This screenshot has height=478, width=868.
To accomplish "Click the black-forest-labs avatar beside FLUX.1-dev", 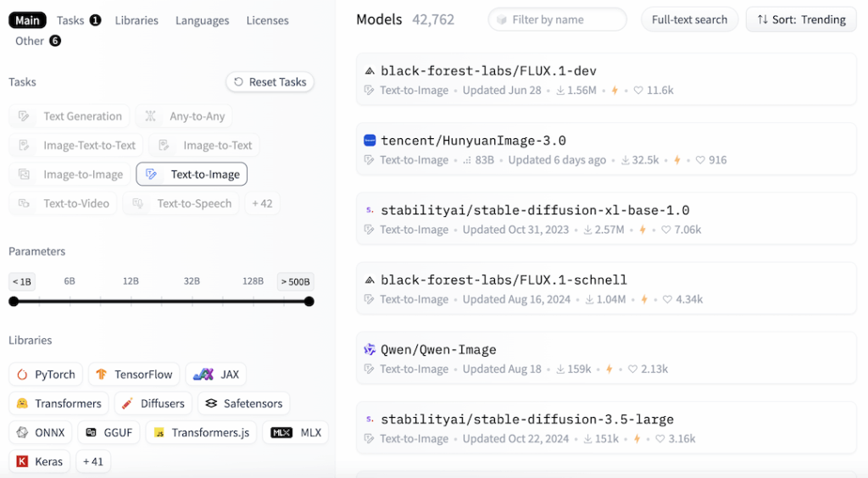I will [370, 71].
